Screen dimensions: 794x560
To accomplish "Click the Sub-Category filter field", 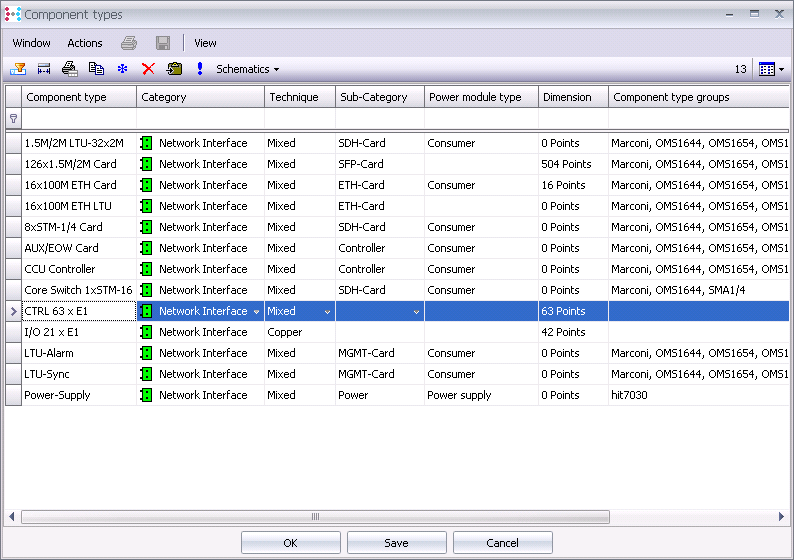I will click(380, 118).
